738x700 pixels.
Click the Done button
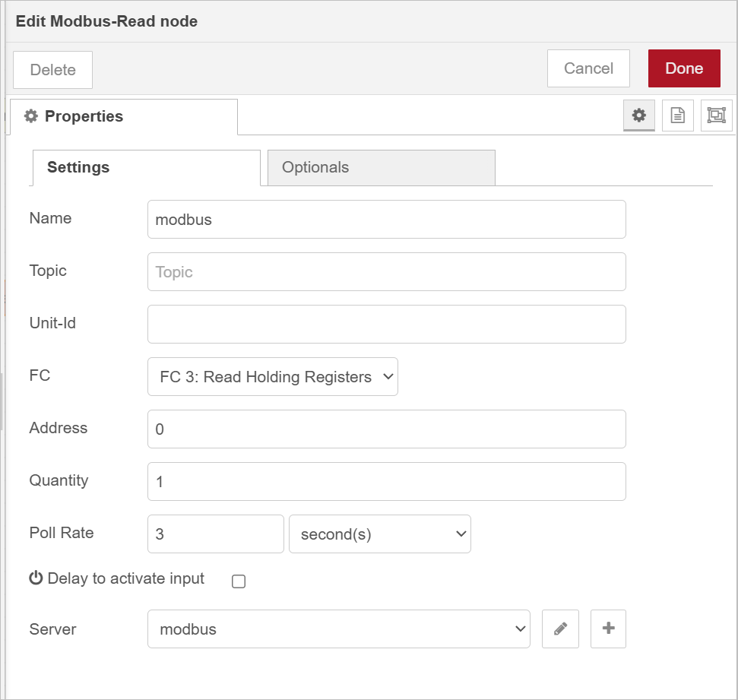click(683, 68)
